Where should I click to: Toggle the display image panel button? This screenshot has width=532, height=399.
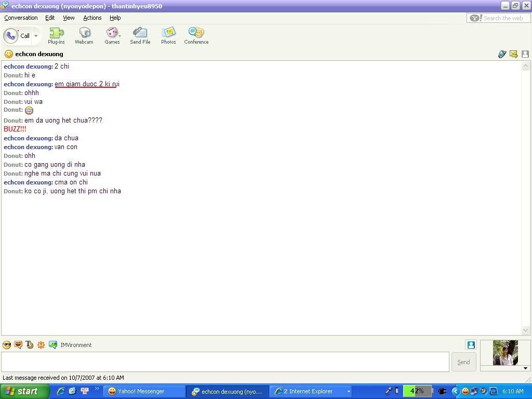pos(471,345)
